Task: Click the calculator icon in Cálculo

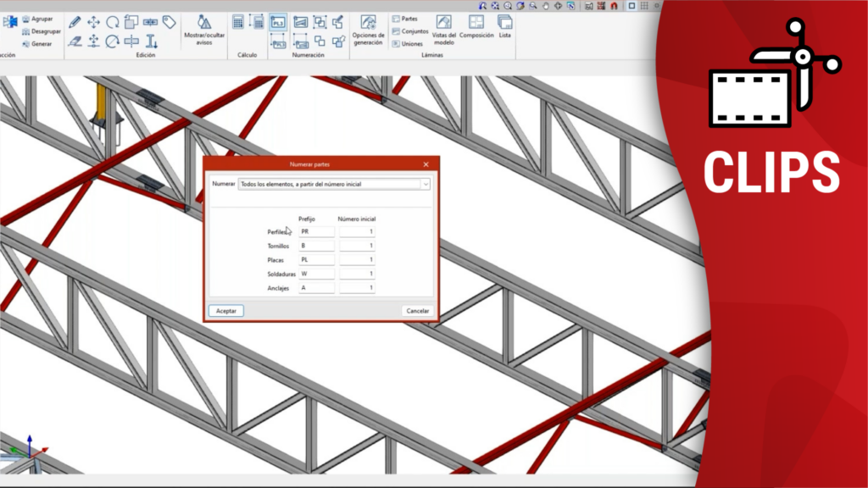Action: click(x=238, y=22)
